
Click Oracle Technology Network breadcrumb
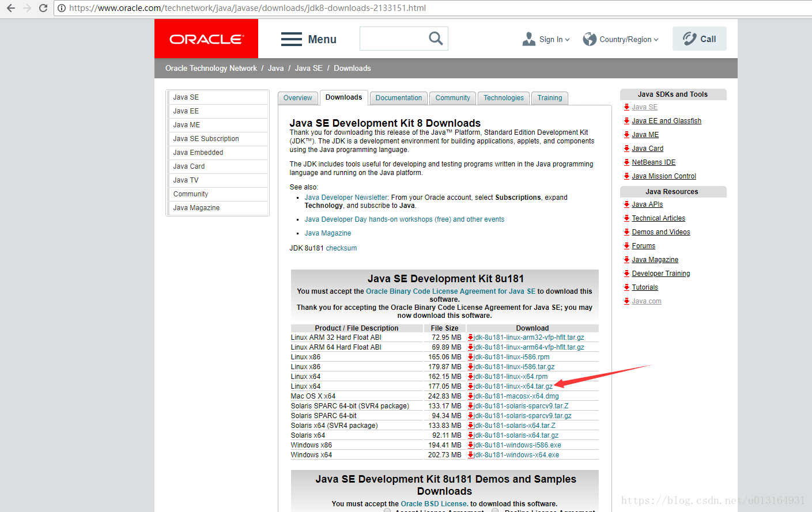[211, 68]
